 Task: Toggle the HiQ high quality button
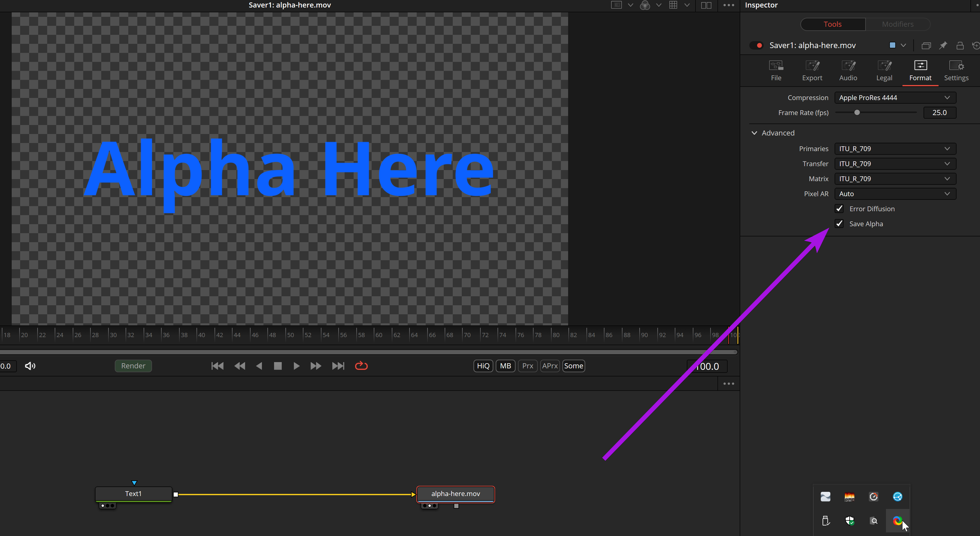(483, 366)
